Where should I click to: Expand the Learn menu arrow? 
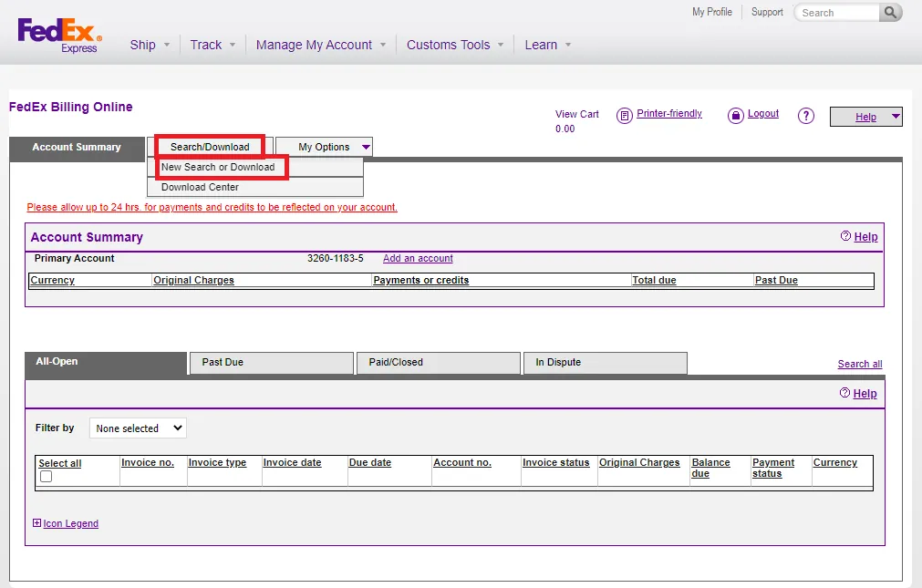point(568,45)
